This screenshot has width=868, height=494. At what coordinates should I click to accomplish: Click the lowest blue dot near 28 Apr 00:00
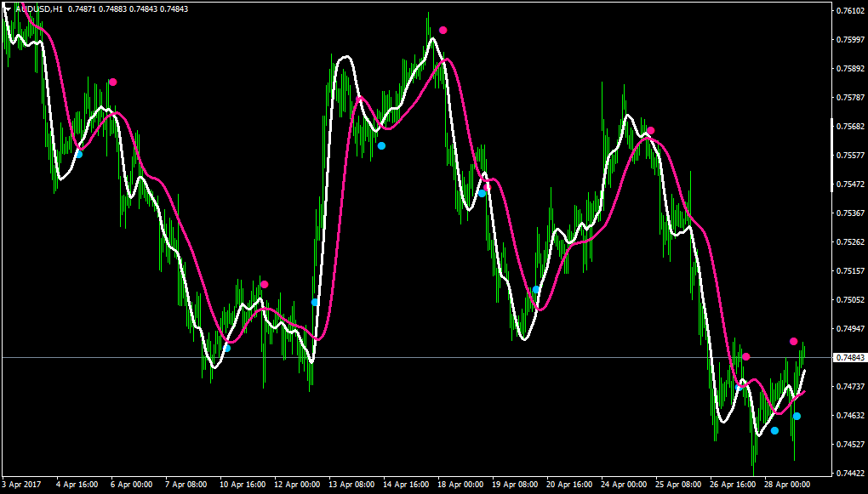pos(775,430)
